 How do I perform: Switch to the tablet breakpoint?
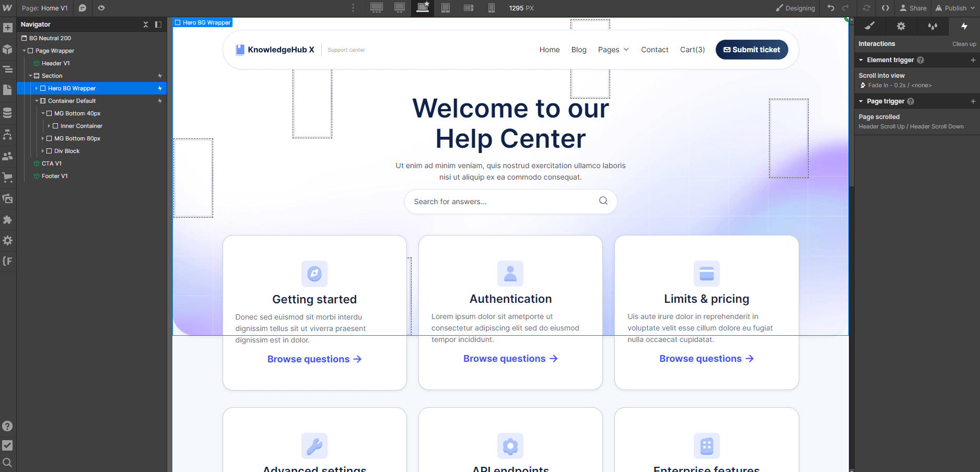pyautogui.click(x=446, y=8)
